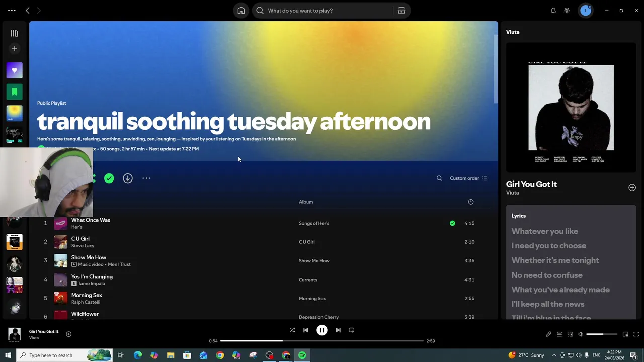This screenshot has height=362, width=644.
Task: Open Connect to a device icon
Action: click(x=570, y=334)
